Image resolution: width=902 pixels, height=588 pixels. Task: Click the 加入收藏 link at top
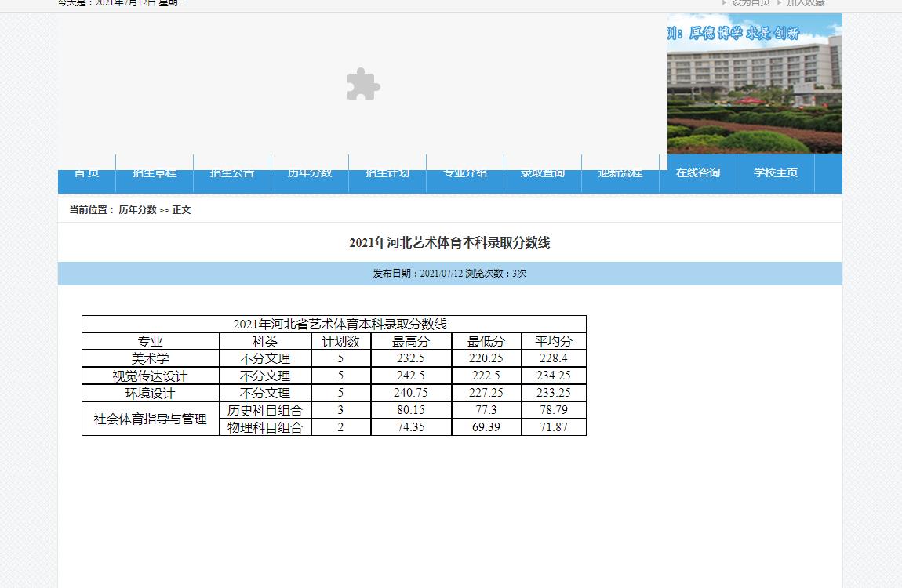806,3
